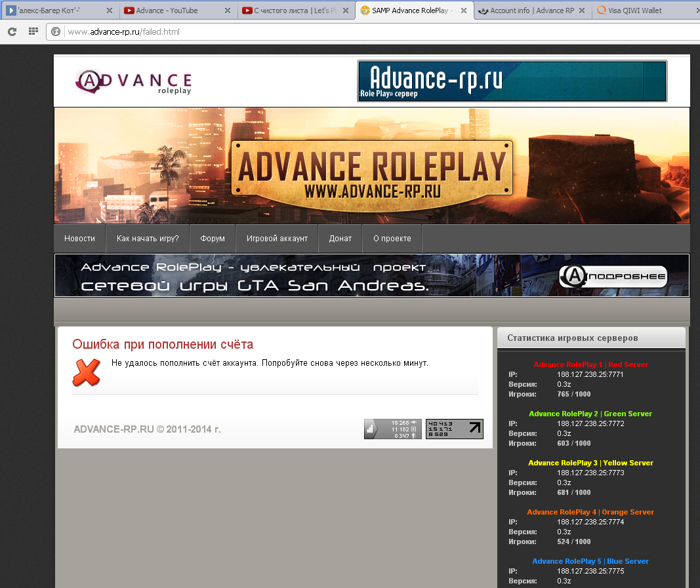
Task: Open the Форум menu item
Action: [x=213, y=239]
